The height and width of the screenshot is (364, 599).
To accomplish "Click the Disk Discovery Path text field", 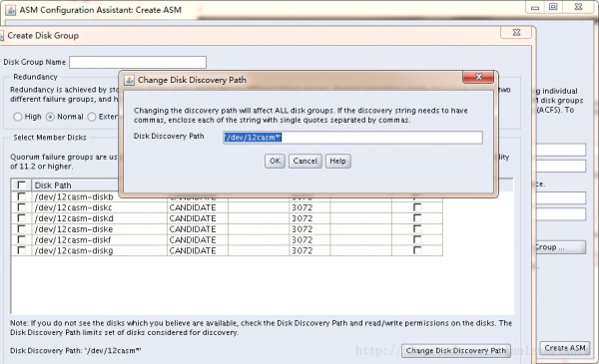I will (352, 138).
